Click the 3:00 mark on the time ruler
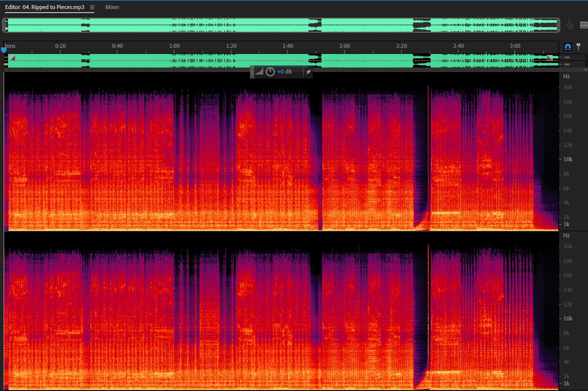This screenshot has width=588, height=391. (x=514, y=46)
